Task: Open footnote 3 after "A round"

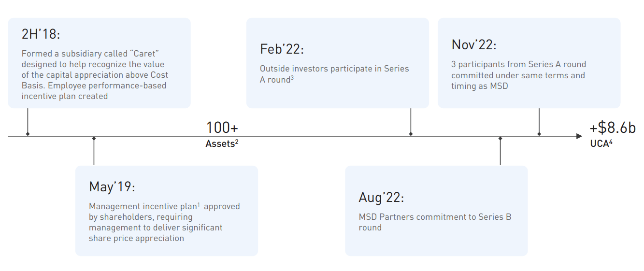Action: pyautogui.click(x=292, y=77)
